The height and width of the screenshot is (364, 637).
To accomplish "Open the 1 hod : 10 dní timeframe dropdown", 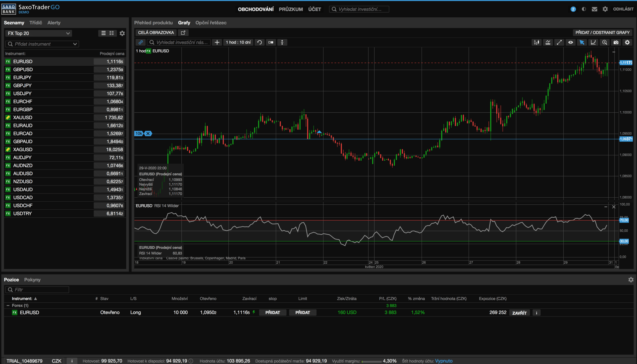I will tap(238, 43).
